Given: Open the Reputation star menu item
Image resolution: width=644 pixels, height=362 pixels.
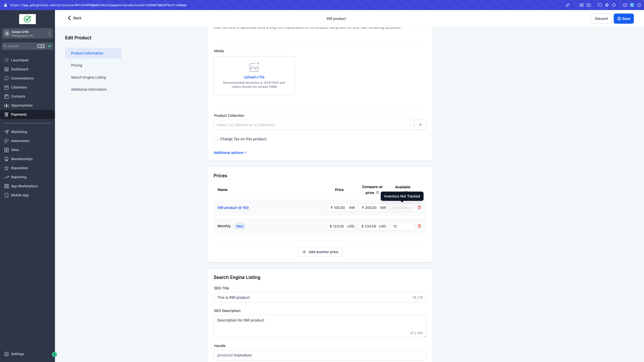Looking at the screenshot, I should click(x=19, y=168).
